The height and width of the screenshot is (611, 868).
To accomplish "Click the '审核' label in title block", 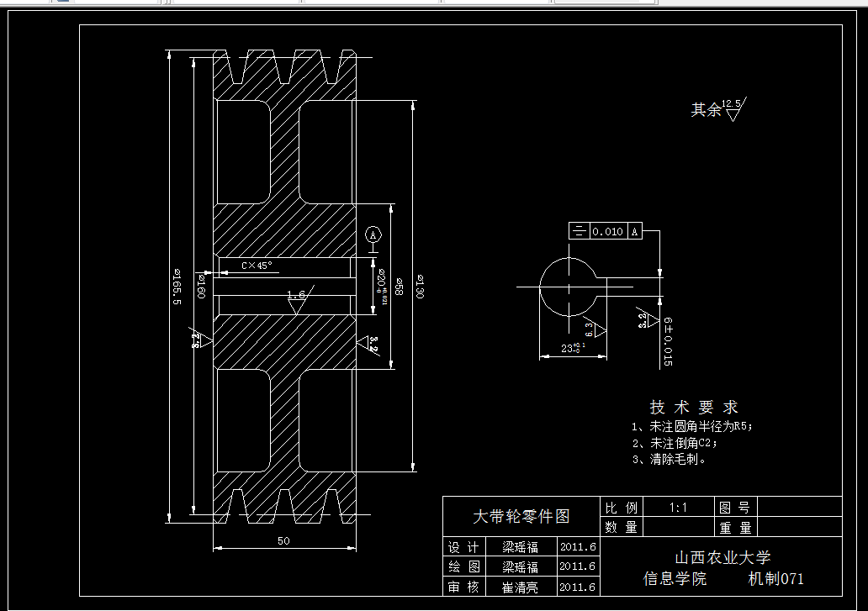I will coord(464,586).
